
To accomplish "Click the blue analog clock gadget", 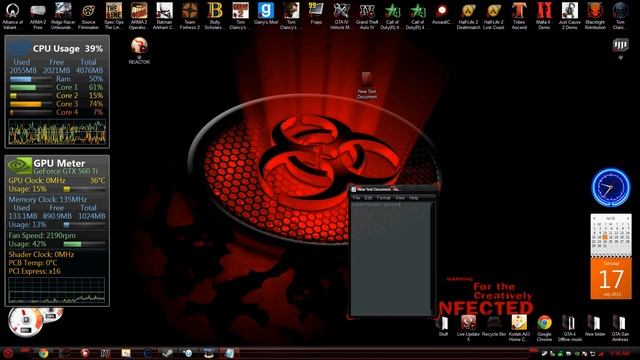I will coord(611,188).
